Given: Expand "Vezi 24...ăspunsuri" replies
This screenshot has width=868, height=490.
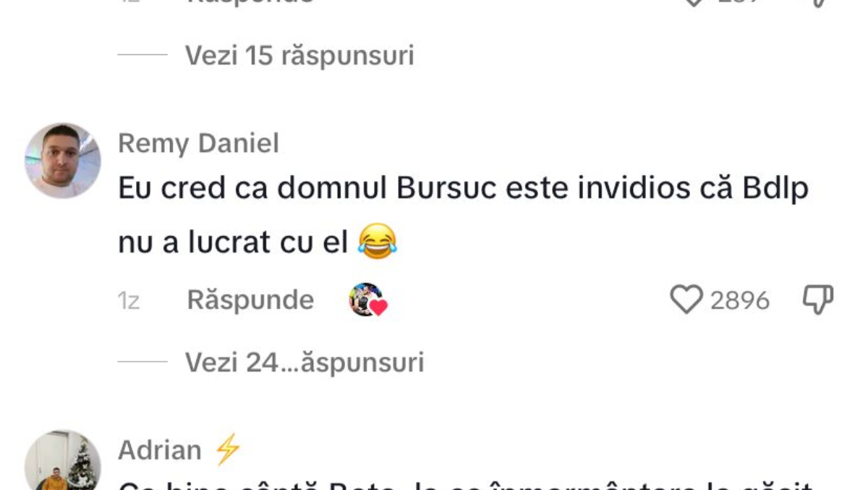Looking at the screenshot, I should (305, 362).
